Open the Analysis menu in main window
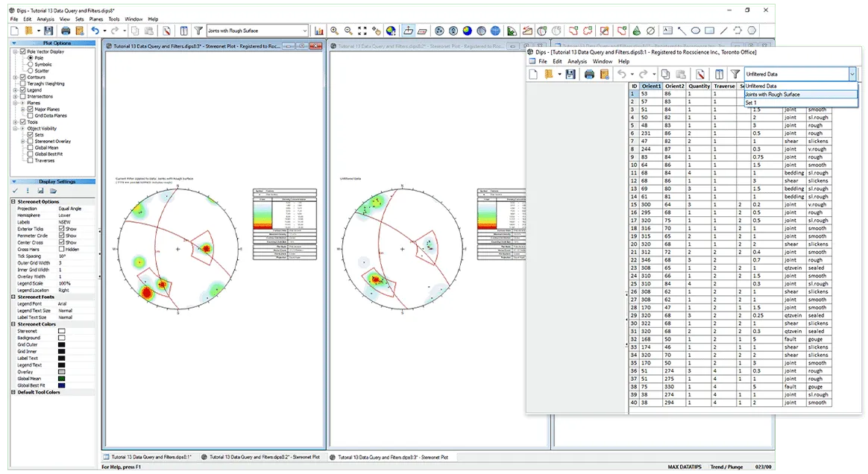The height and width of the screenshot is (474, 868). pyautogui.click(x=45, y=19)
